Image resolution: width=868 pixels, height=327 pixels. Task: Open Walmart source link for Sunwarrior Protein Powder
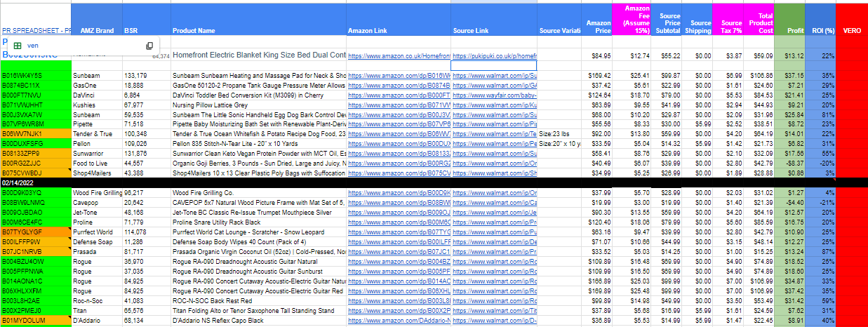pyautogui.click(x=495, y=152)
